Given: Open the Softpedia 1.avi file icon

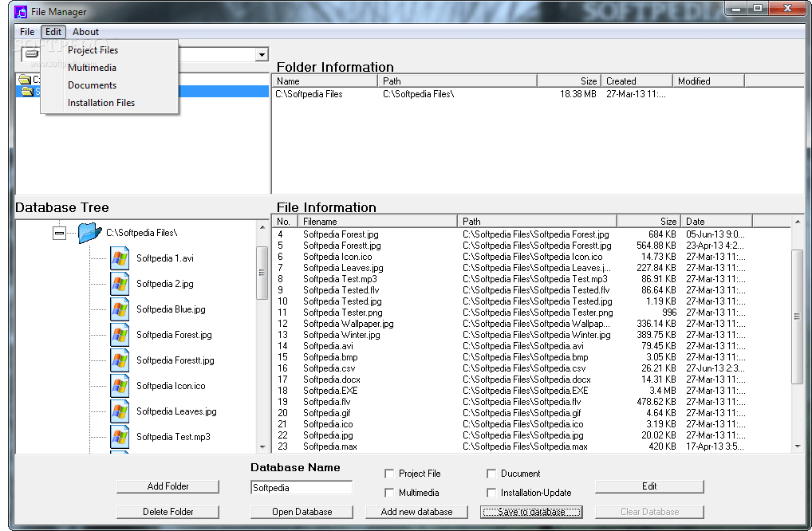Looking at the screenshot, I should 120,258.
